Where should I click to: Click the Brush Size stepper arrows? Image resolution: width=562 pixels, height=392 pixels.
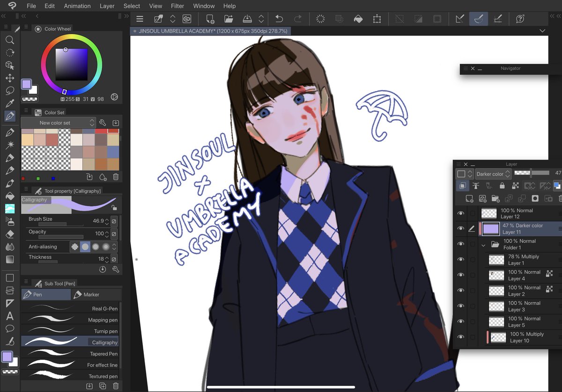pyautogui.click(x=107, y=221)
